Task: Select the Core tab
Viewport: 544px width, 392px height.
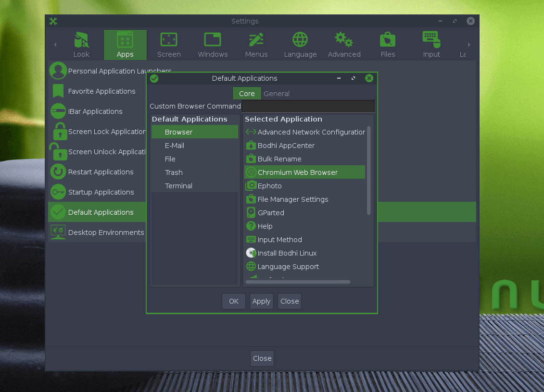Action: (x=247, y=94)
